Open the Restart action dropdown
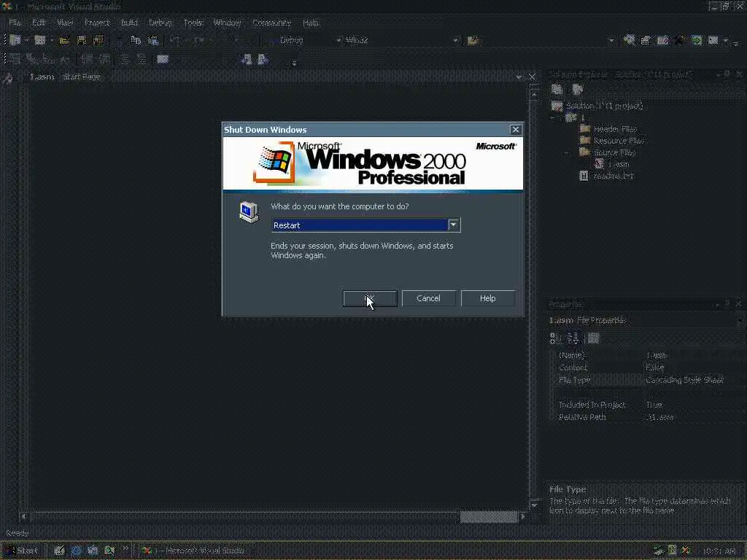747x560 pixels. click(454, 225)
